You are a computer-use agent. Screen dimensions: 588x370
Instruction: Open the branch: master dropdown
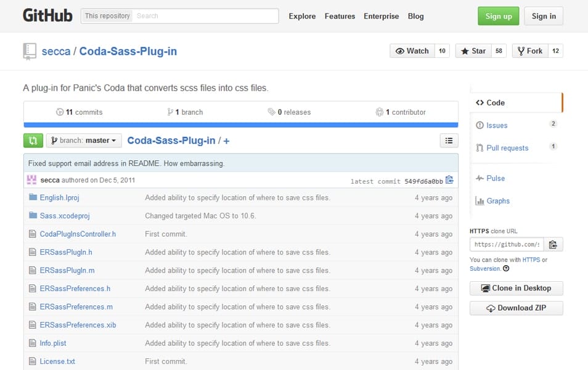coord(84,140)
